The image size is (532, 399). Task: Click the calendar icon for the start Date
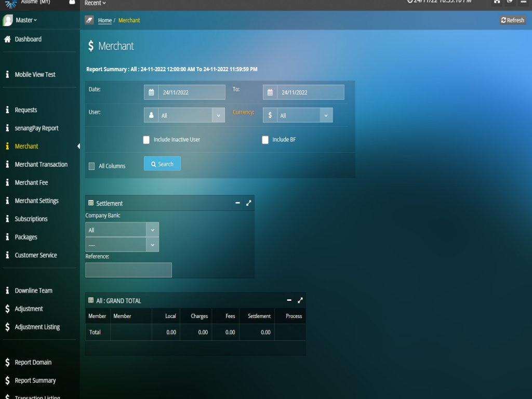pyautogui.click(x=151, y=92)
